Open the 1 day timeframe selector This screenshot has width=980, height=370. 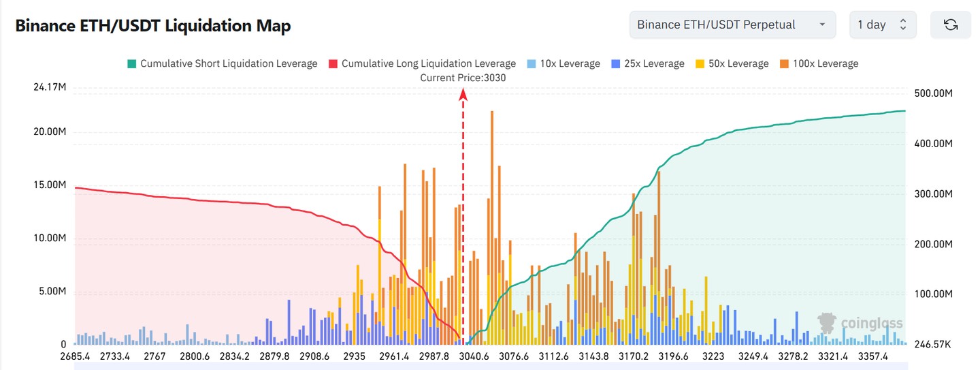coord(882,25)
